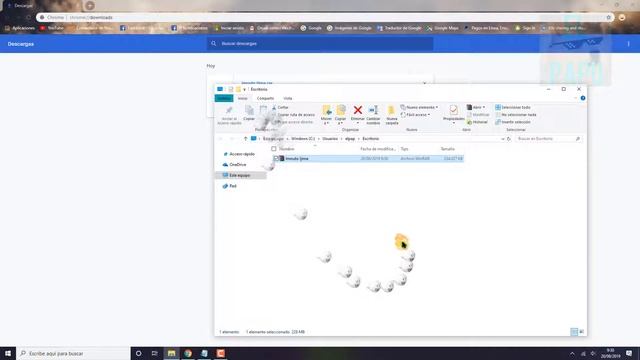640x360 pixels.
Task: Open the Copiar a dropdown
Action: point(340,114)
